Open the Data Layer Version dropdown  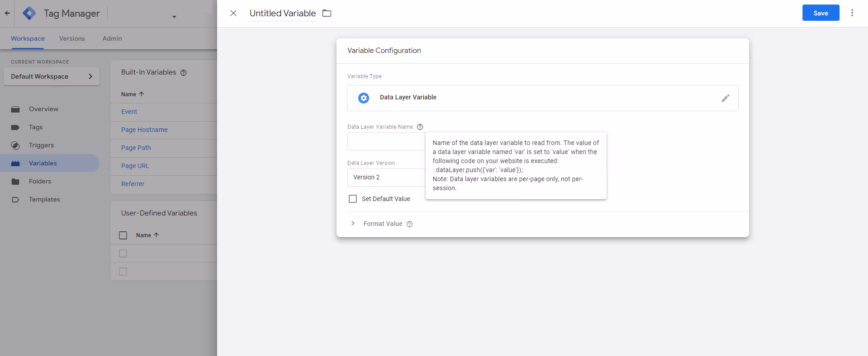[386, 178]
